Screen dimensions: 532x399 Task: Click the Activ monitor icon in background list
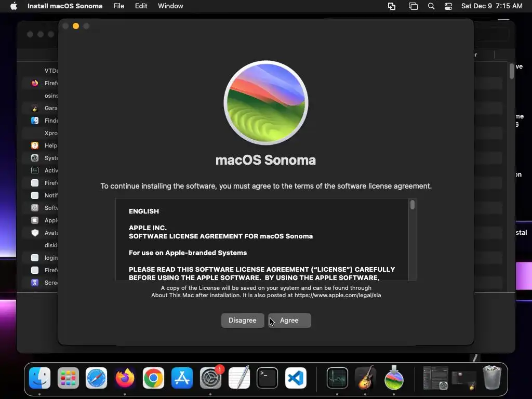35,170
